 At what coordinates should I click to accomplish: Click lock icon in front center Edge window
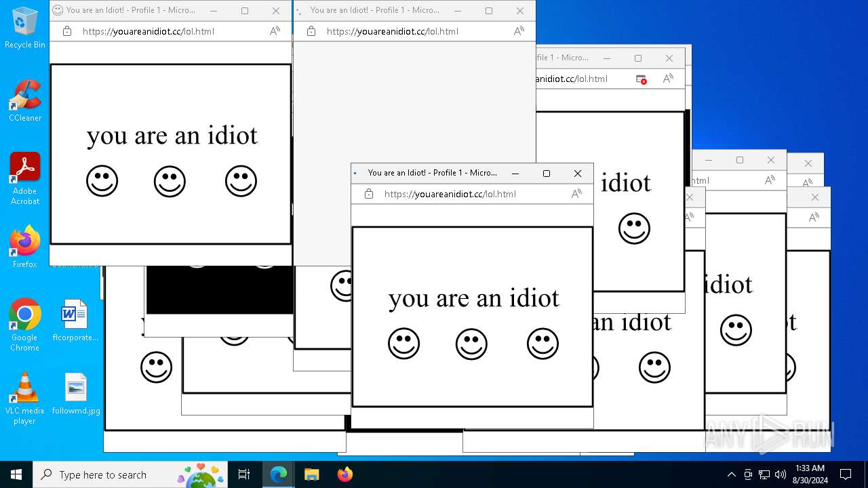(369, 194)
